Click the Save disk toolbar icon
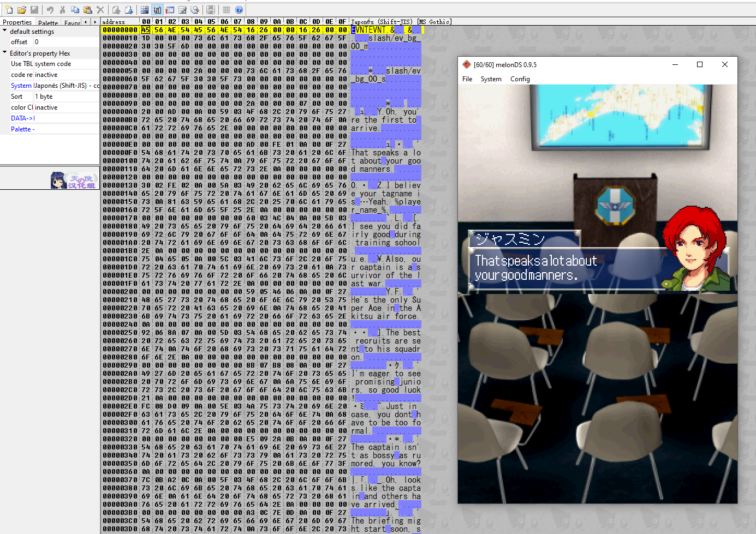This screenshot has width=756, height=534. [34, 10]
